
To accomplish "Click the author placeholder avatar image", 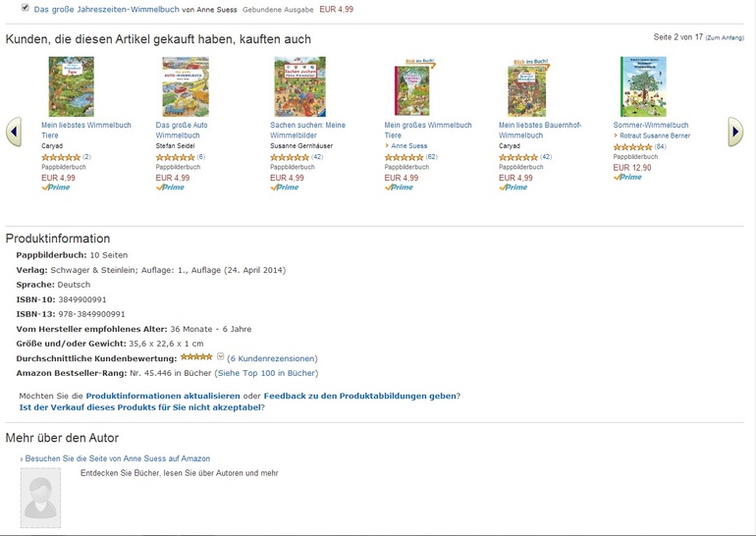I will [x=40, y=497].
